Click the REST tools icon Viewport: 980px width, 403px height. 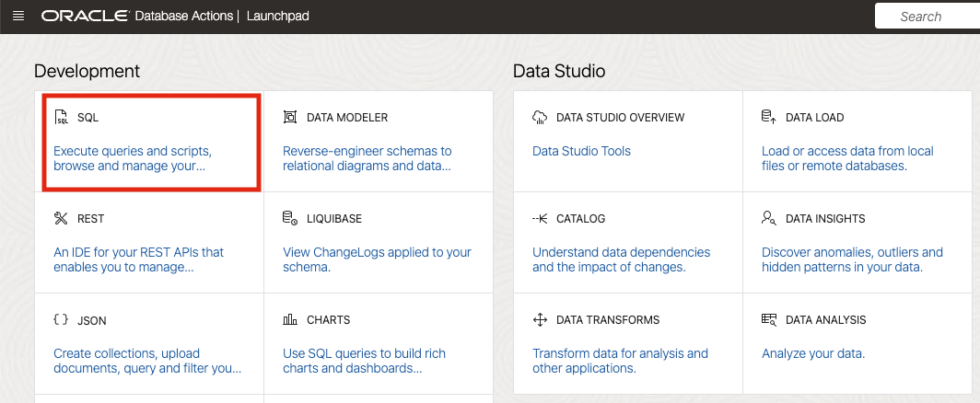[x=62, y=219]
